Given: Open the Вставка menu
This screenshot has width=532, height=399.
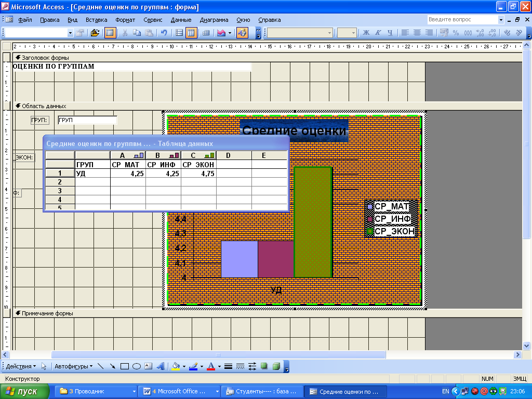Looking at the screenshot, I should pyautogui.click(x=96, y=20).
